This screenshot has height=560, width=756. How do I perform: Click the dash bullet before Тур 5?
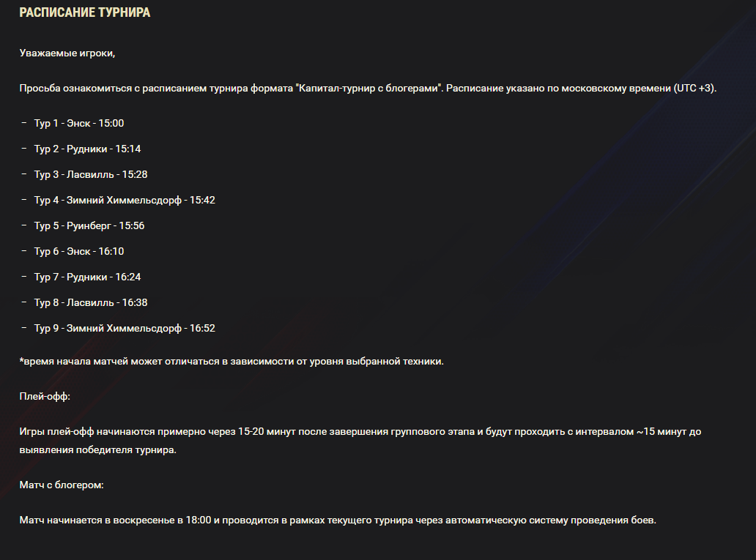(24, 225)
